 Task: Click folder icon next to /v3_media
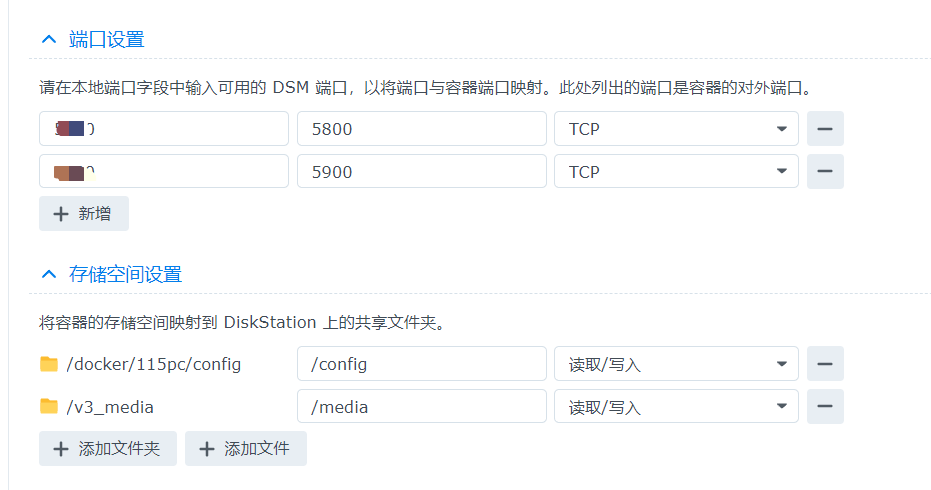click(x=49, y=406)
